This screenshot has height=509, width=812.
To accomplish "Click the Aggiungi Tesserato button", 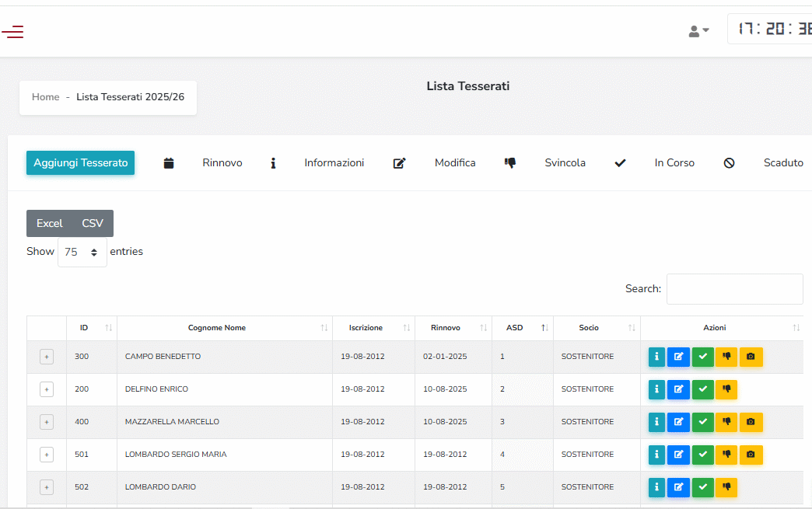I will pos(80,163).
